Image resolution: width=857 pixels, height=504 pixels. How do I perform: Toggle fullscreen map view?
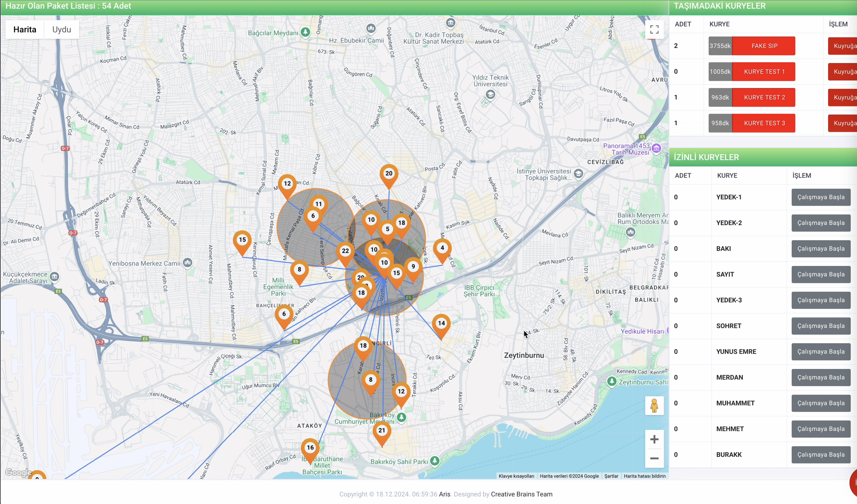[654, 30]
